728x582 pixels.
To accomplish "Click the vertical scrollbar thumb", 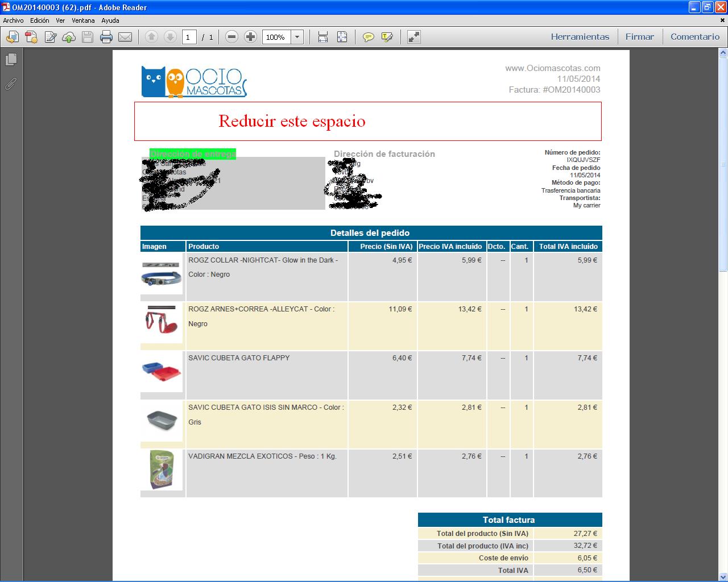I will click(723, 165).
